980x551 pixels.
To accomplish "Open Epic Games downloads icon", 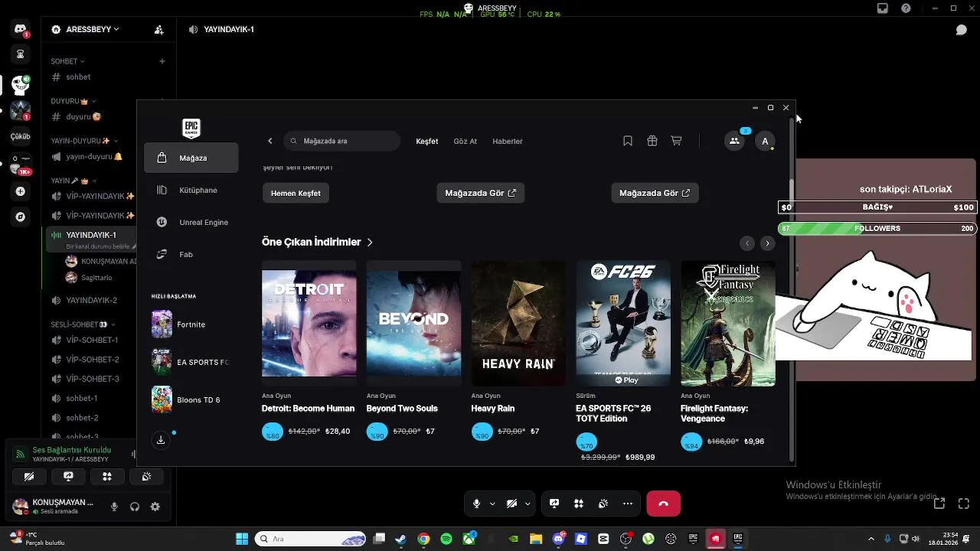I will (161, 440).
